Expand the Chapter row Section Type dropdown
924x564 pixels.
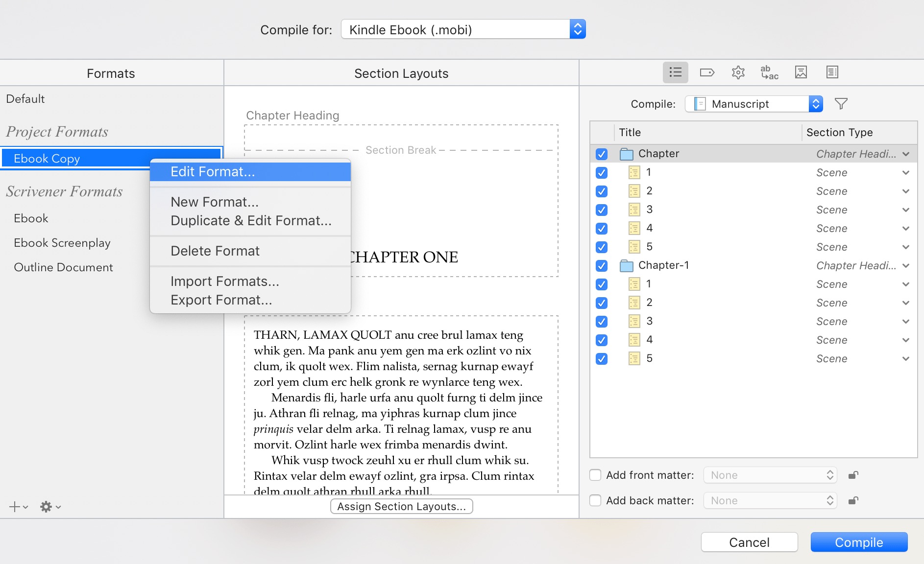pyautogui.click(x=905, y=154)
